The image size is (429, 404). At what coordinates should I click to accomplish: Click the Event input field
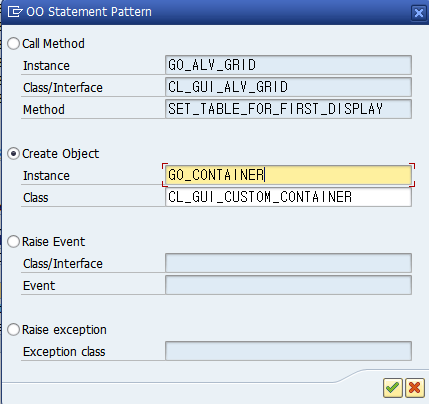tap(288, 285)
